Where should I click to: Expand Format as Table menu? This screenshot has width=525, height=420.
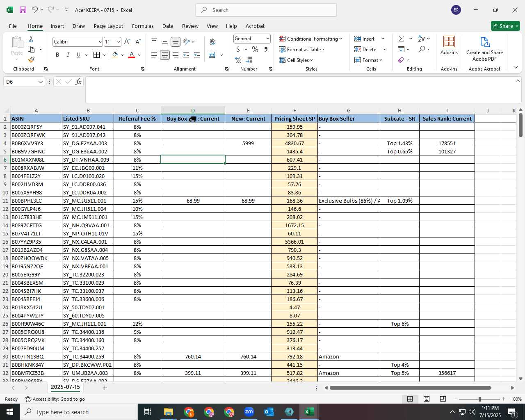302,49
